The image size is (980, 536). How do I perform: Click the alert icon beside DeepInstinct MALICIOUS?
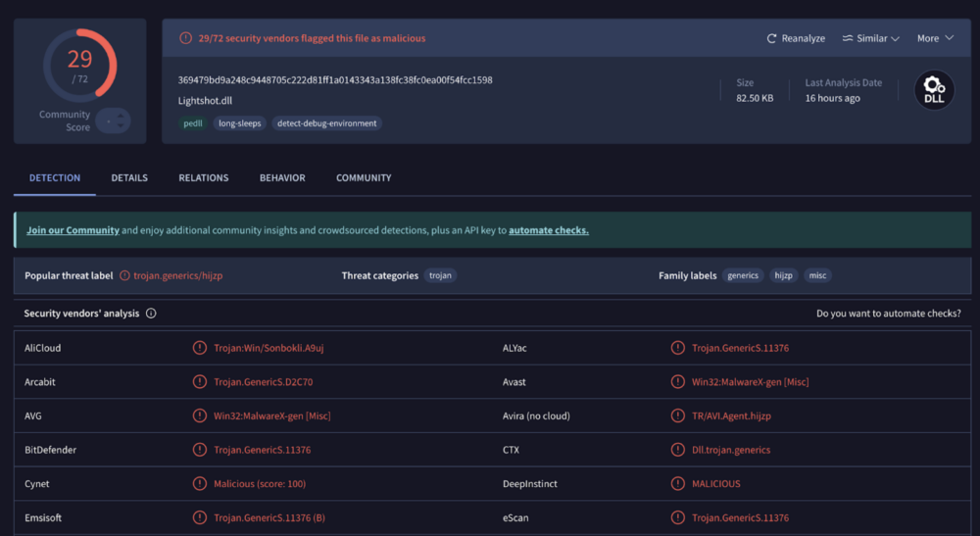tap(677, 484)
